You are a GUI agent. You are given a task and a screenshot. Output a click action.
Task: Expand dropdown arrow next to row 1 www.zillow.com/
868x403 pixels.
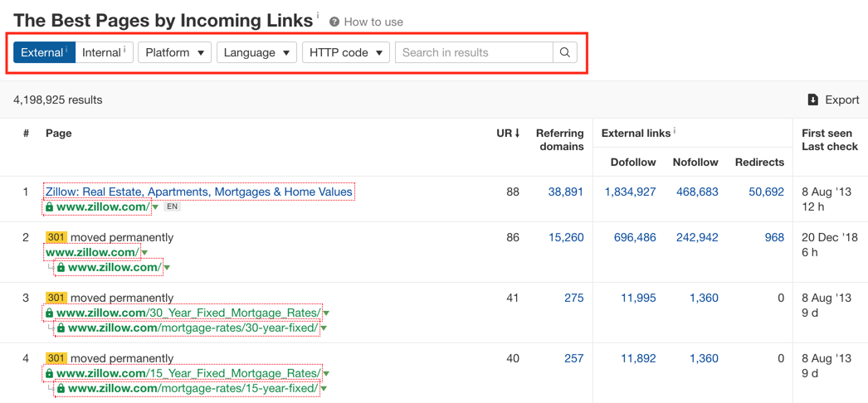point(155,207)
